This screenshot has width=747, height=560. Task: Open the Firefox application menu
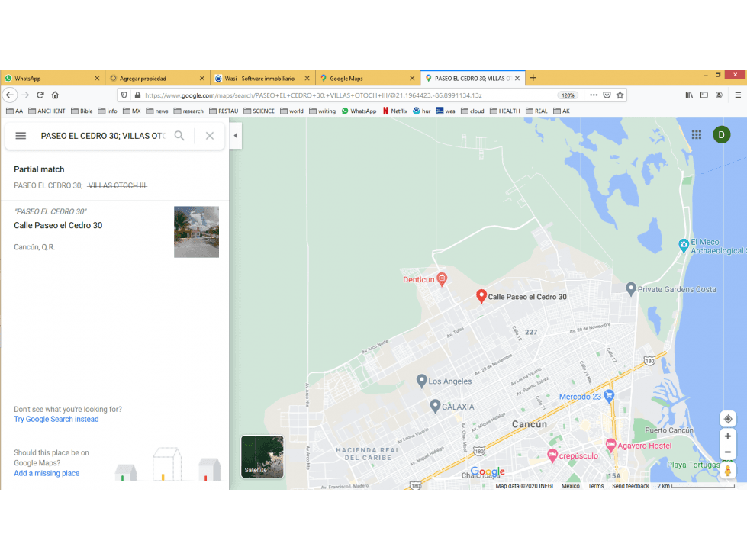coord(738,95)
